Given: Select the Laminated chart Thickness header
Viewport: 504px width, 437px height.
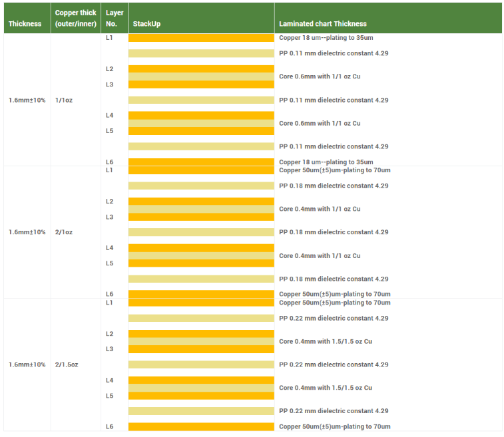Looking at the screenshot, I should tap(323, 24).
